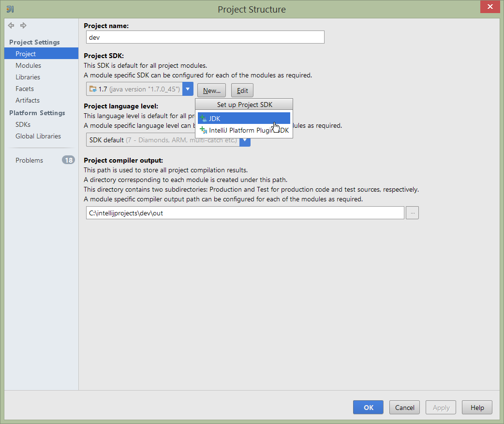Open the 1.7 java version SDK combo box

[x=134, y=90]
